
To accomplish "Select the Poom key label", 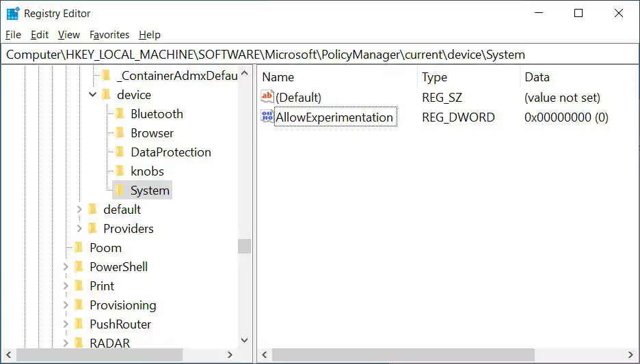I will click(x=106, y=248).
